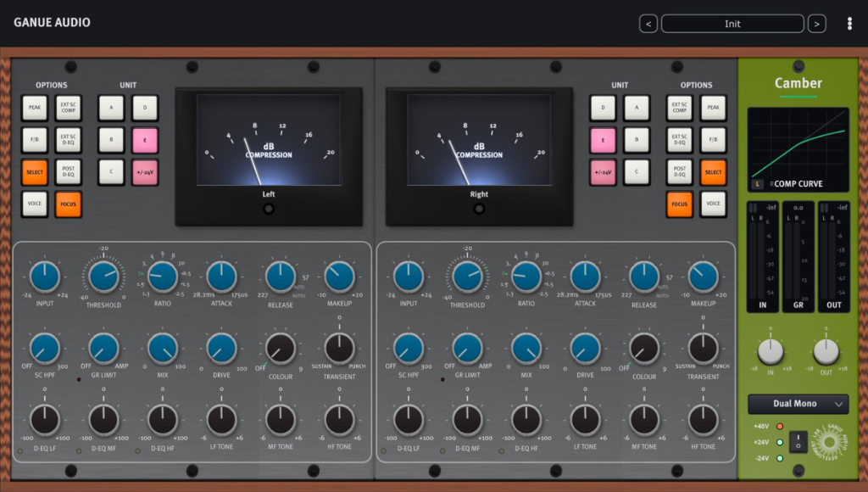The width and height of the screenshot is (868, 492).
Task: Toggle EXT SC D-EQ on the right channel
Action: pos(679,140)
